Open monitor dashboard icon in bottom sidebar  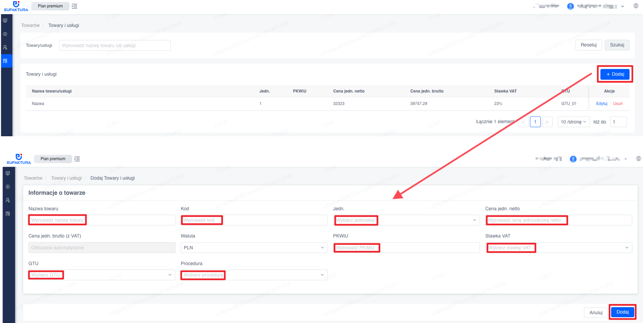pos(8,173)
